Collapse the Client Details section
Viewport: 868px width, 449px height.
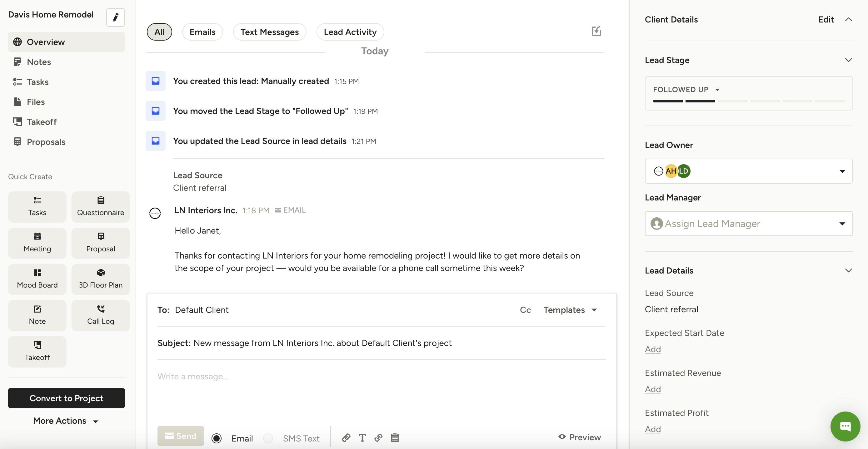coord(848,20)
